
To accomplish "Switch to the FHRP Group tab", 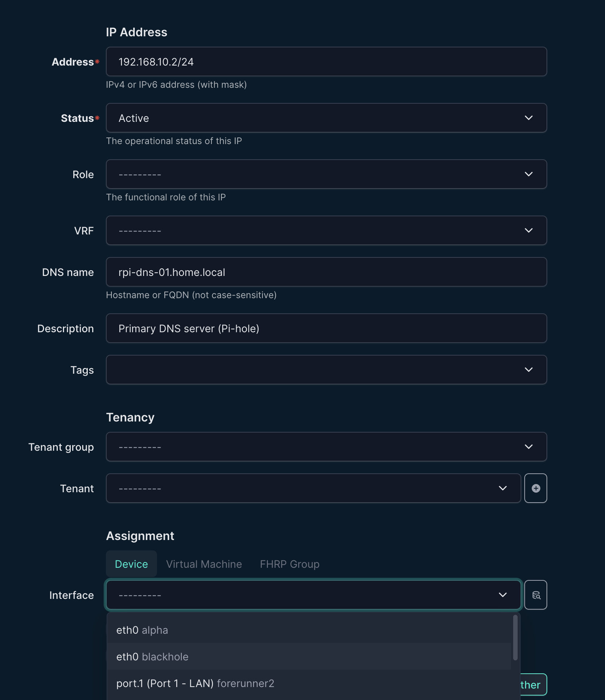I will coord(290,564).
